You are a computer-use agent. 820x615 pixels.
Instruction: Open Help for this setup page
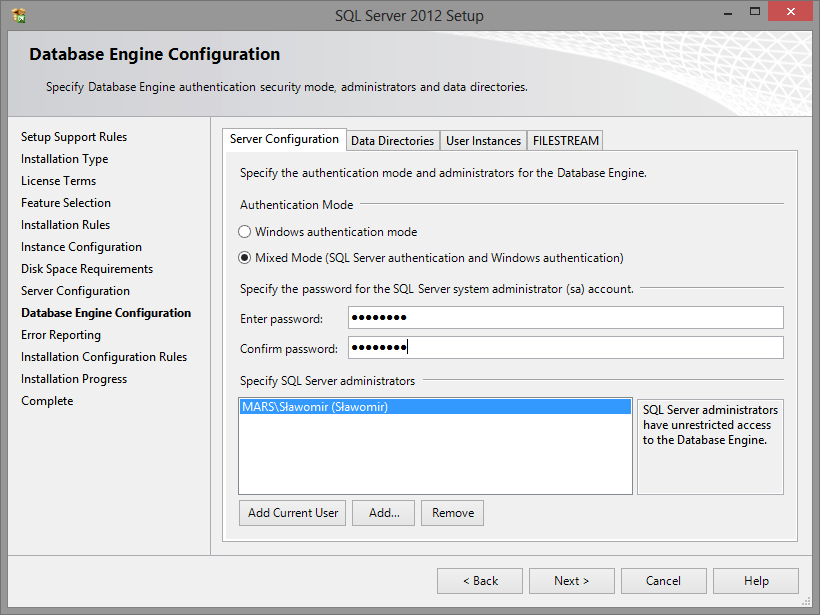pyautogui.click(x=756, y=581)
